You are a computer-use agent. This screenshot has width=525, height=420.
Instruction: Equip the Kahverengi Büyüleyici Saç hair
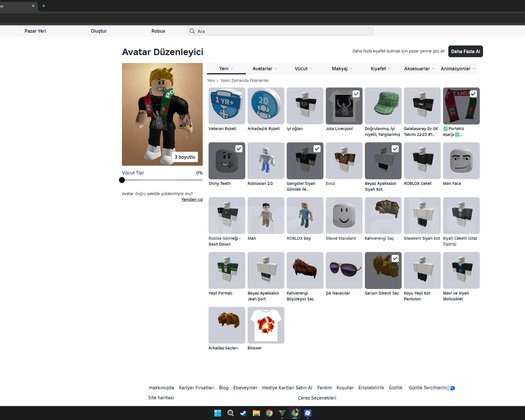coord(305,270)
